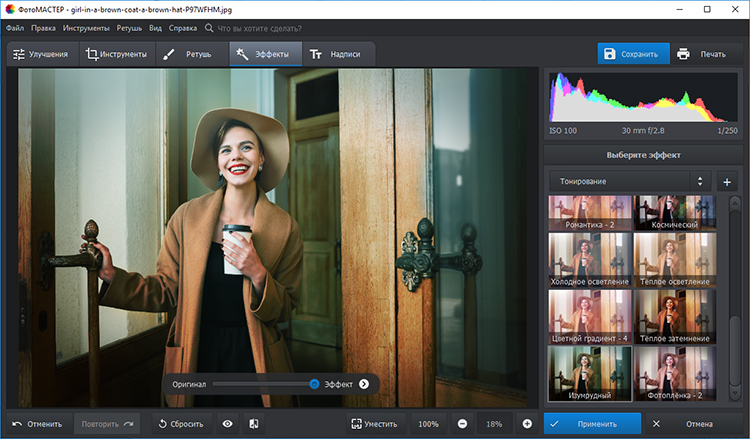This screenshot has width=750, height=439.
Task: Click the add new effect plus button
Action: point(727,182)
